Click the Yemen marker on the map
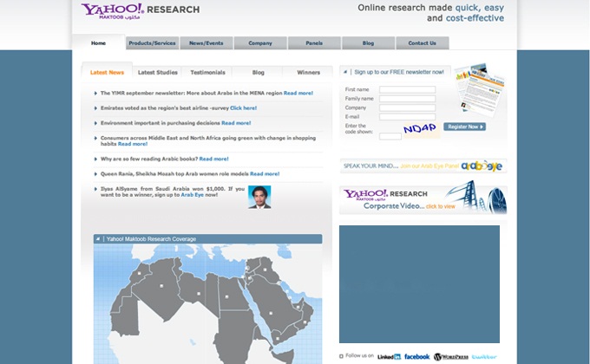The width and height of the screenshot is (590, 364). 278,339
